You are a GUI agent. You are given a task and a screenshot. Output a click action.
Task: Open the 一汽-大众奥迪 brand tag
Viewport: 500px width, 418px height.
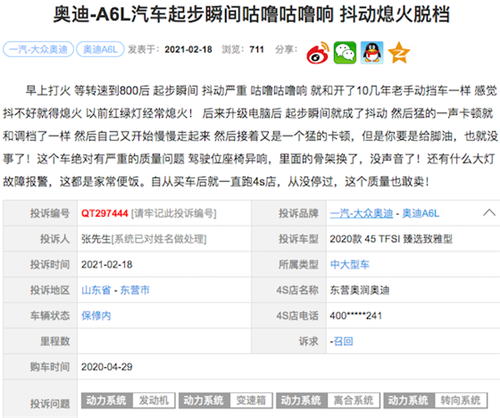(38, 49)
